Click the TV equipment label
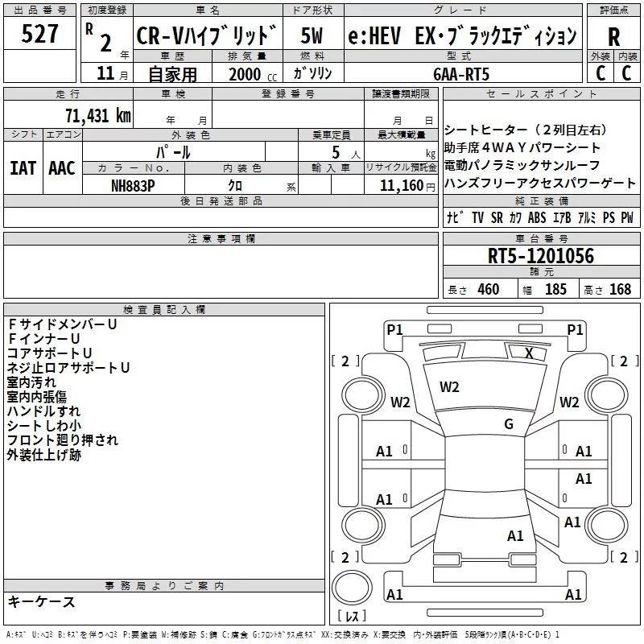This screenshot has width=644, height=644. coord(477,218)
